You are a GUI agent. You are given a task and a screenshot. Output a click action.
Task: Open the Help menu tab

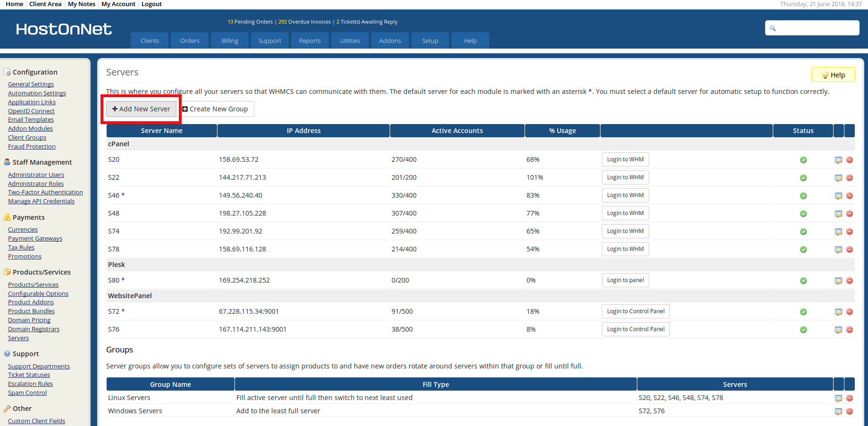(470, 41)
